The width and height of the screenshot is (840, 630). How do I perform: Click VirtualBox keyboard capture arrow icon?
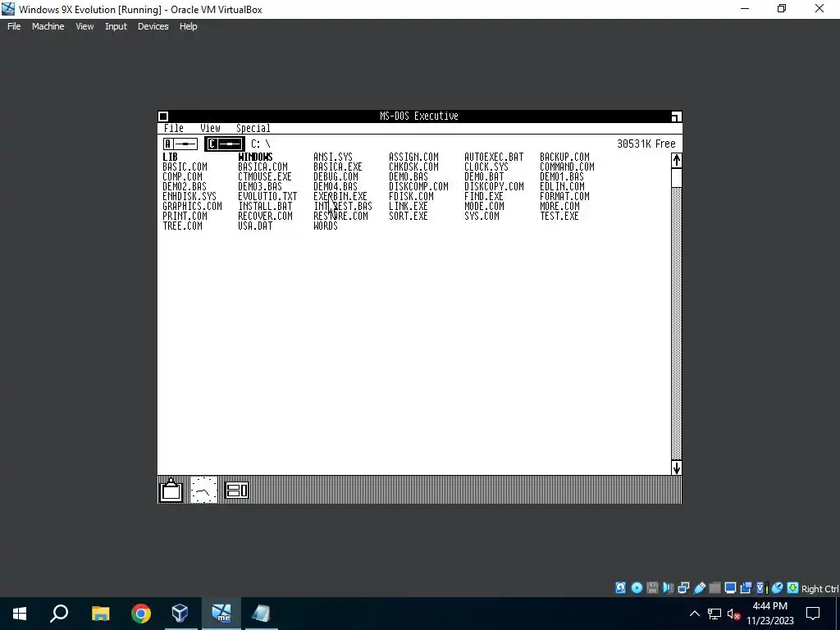(x=793, y=588)
